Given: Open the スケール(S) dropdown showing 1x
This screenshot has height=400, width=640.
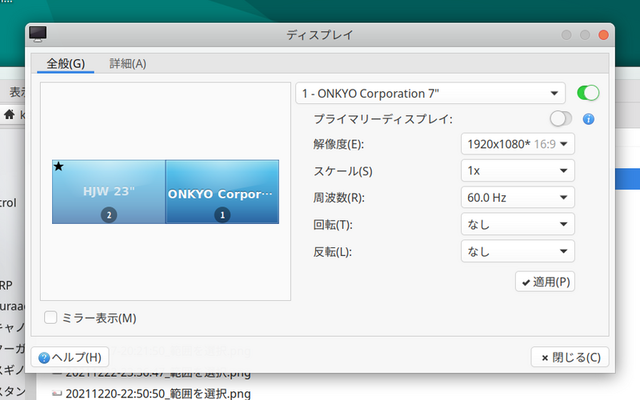Looking at the screenshot, I should click(x=518, y=171).
